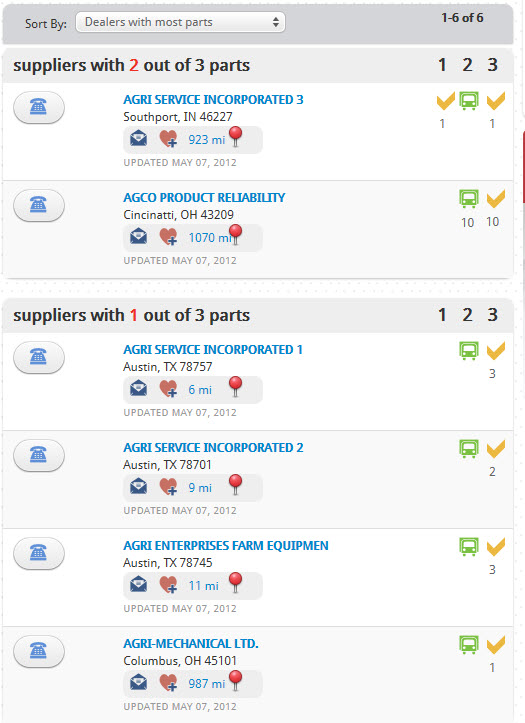Click phone button for Agri Service Incorporated 1
The height and width of the screenshot is (723, 525).
tap(39, 357)
